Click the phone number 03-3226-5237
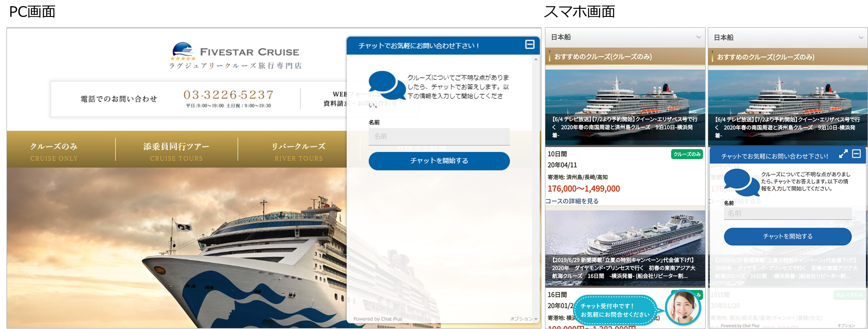This screenshot has width=868, height=329. (x=228, y=95)
